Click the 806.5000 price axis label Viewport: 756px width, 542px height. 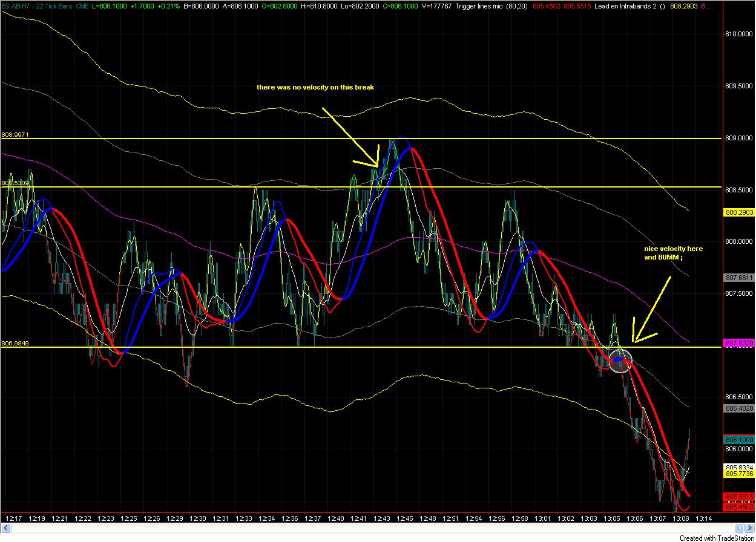738,397
